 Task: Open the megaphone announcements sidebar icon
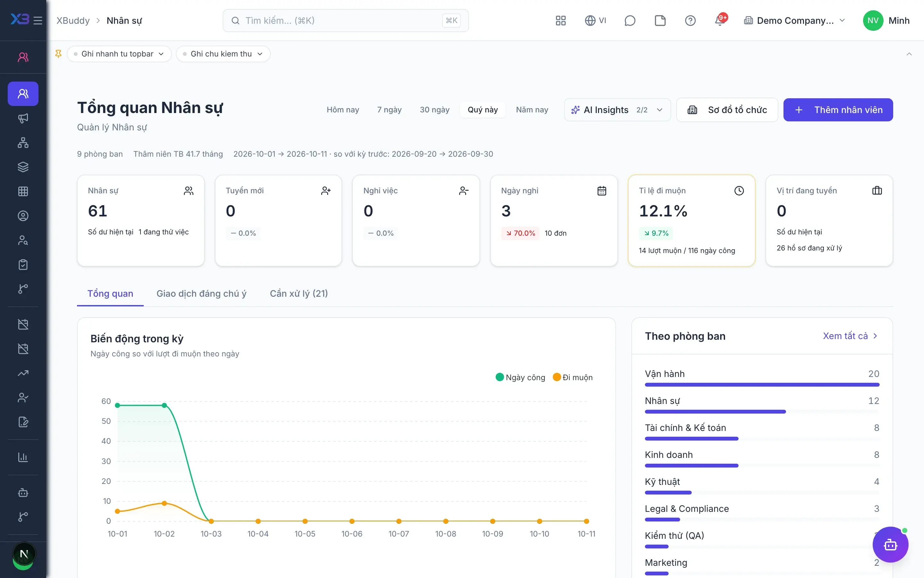coord(23,118)
